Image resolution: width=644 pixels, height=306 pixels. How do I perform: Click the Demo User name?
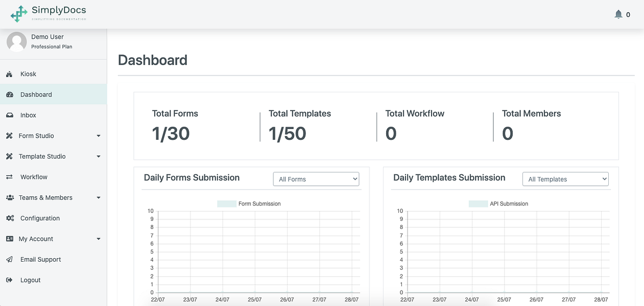47,37
